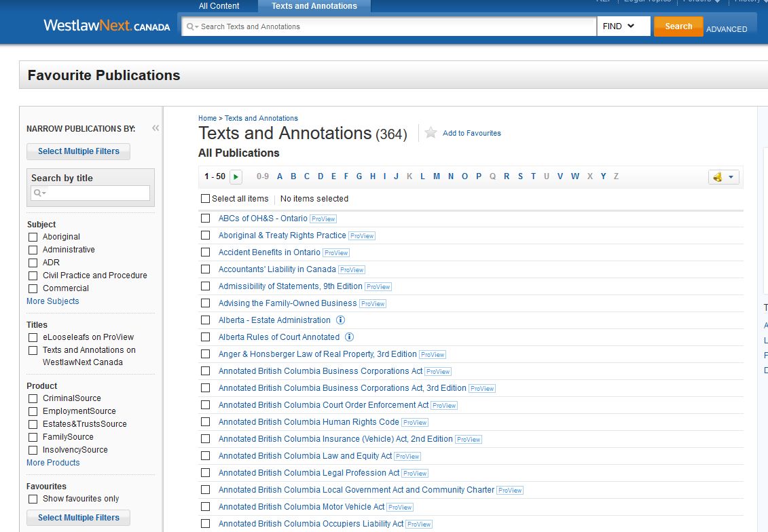
Task: Click the next page green arrow
Action: [x=235, y=176]
